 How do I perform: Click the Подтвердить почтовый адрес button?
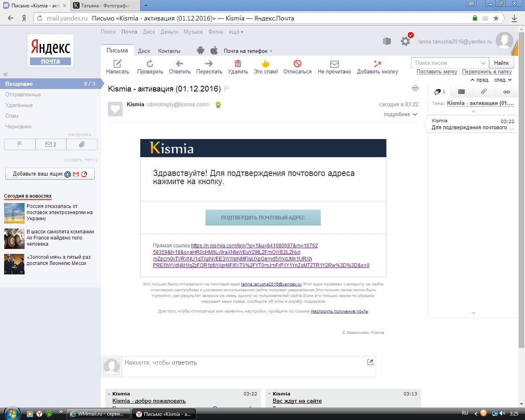click(263, 217)
